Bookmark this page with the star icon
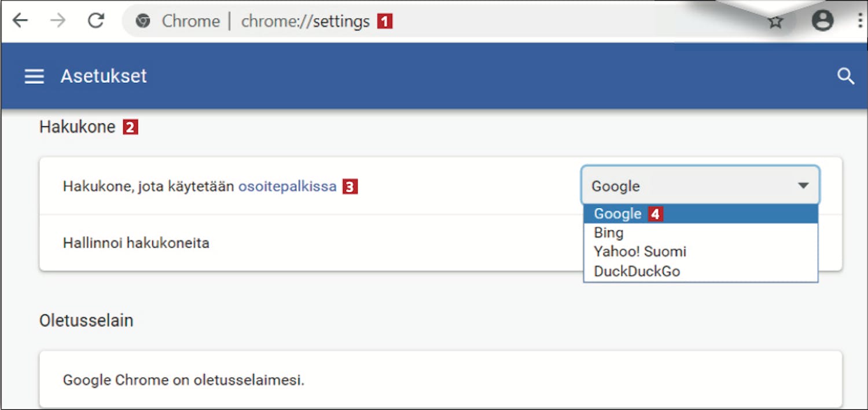 click(x=775, y=22)
